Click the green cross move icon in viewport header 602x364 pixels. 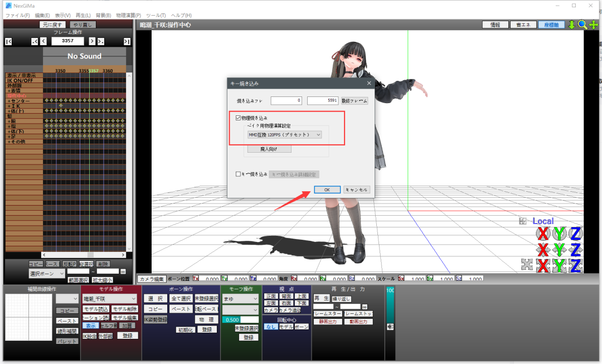pyautogui.click(x=594, y=25)
